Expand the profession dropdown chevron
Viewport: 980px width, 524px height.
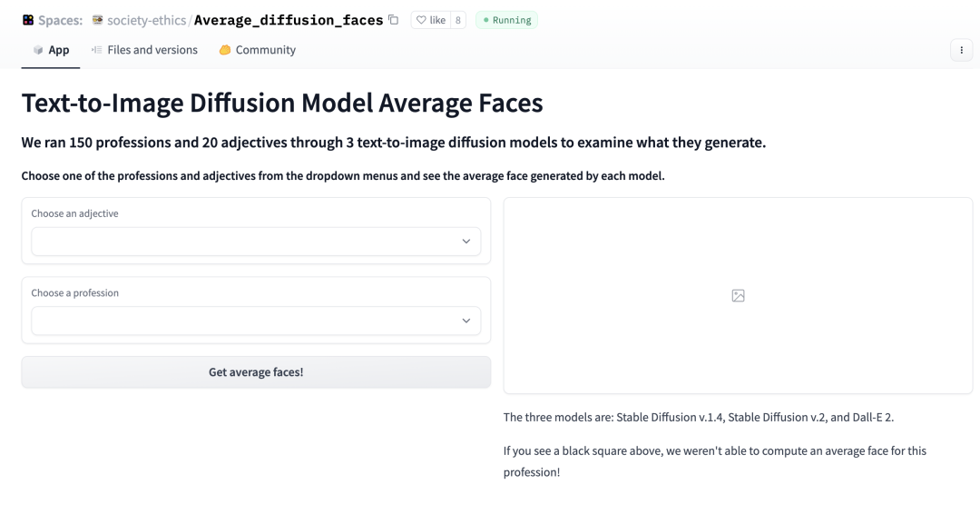click(466, 321)
